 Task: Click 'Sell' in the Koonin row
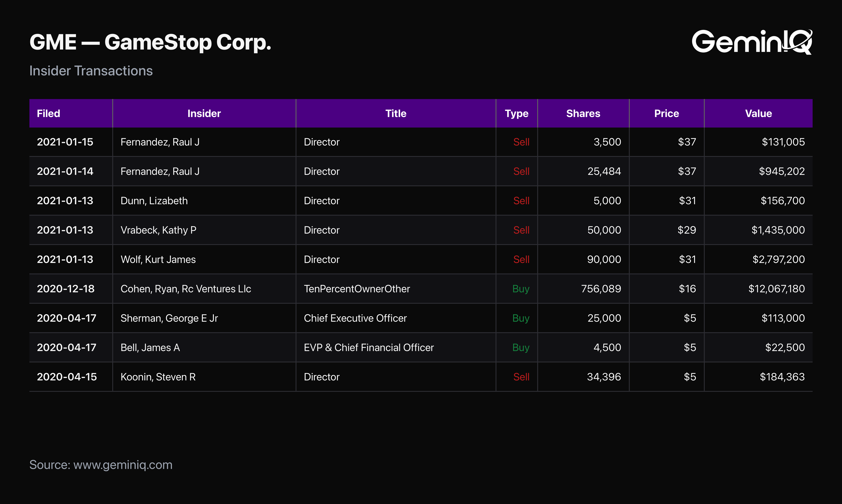521,377
